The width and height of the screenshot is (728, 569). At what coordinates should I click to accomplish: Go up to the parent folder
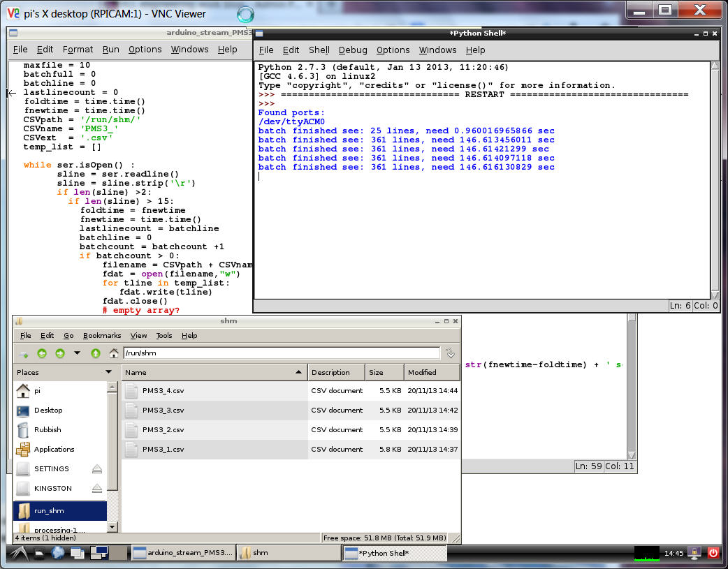[95, 353]
